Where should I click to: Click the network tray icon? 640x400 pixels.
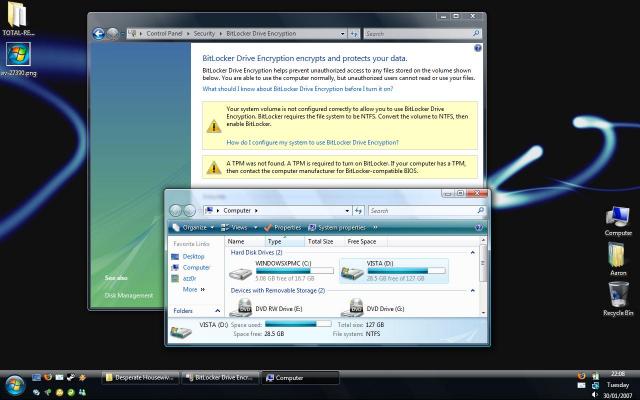pyautogui.click(x=595, y=385)
